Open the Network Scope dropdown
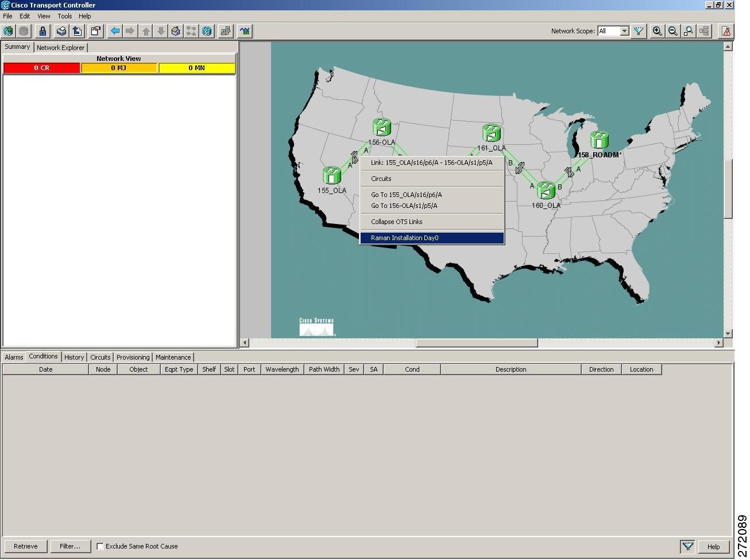The height and width of the screenshot is (560, 750). pyautogui.click(x=613, y=31)
